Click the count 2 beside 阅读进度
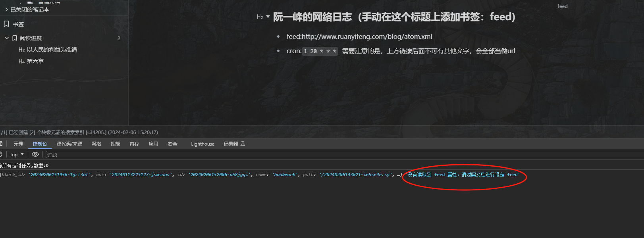The width and height of the screenshot is (644, 238). (x=119, y=38)
